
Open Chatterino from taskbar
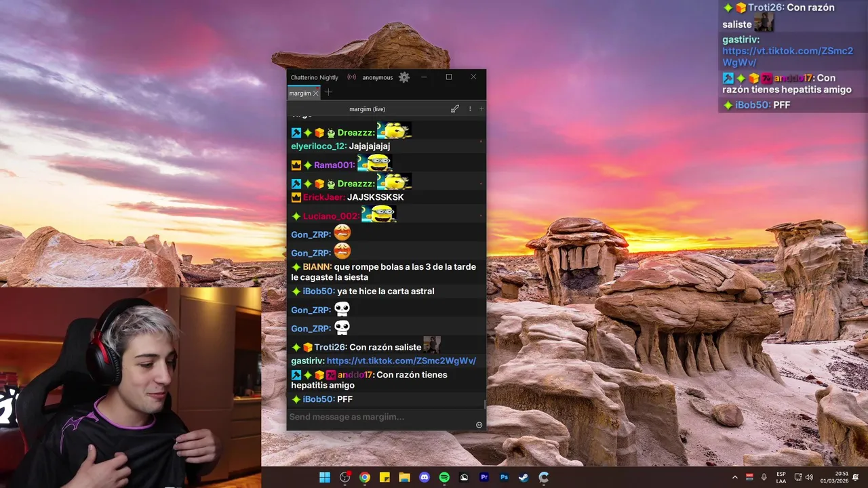pos(544,477)
